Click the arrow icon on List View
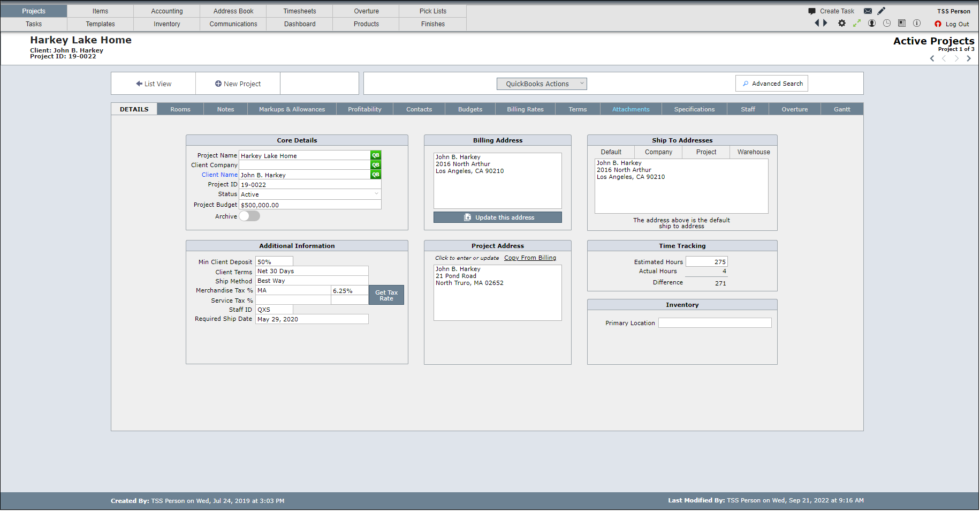980x511 pixels. [x=139, y=84]
